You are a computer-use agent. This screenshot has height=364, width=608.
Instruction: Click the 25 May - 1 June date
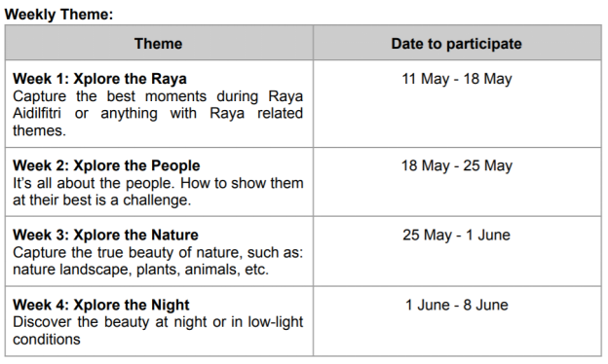tap(456, 236)
